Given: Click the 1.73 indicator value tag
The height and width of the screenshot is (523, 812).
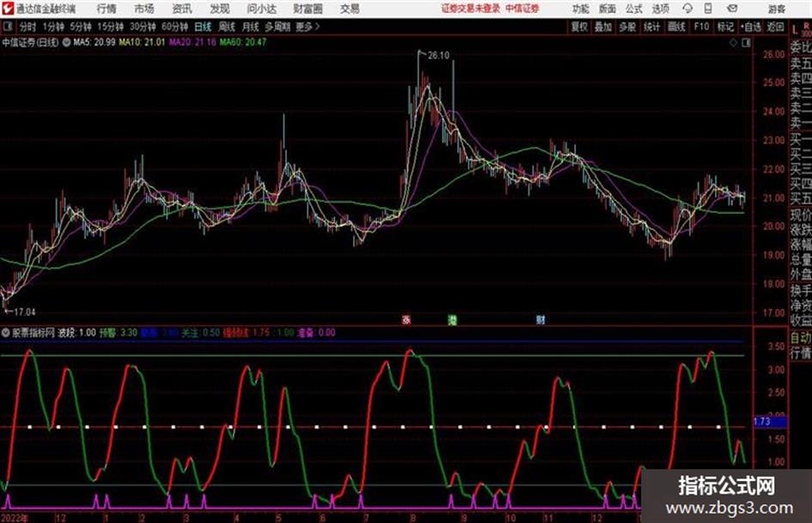Looking at the screenshot, I should pos(770,422).
